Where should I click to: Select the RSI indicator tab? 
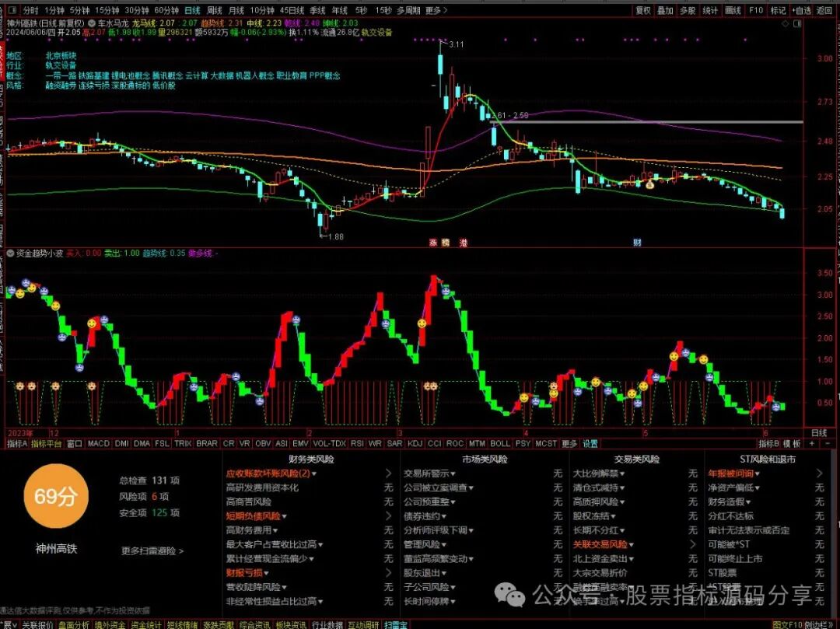coord(357,443)
